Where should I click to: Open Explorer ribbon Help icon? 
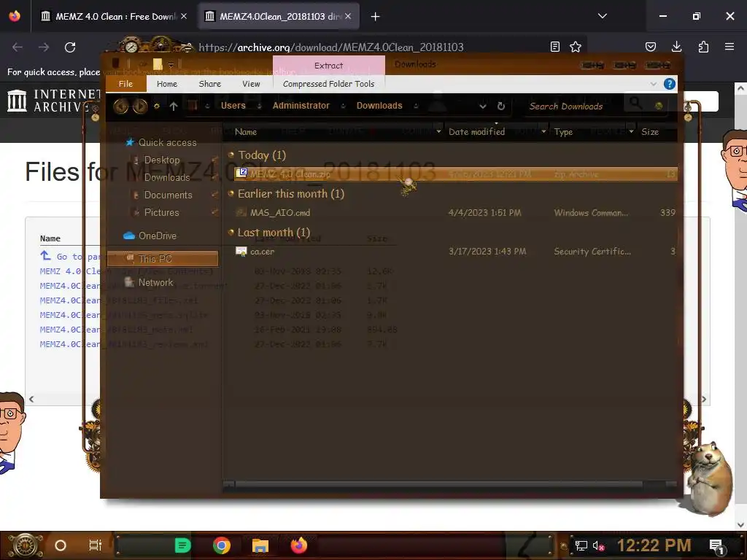click(x=669, y=84)
